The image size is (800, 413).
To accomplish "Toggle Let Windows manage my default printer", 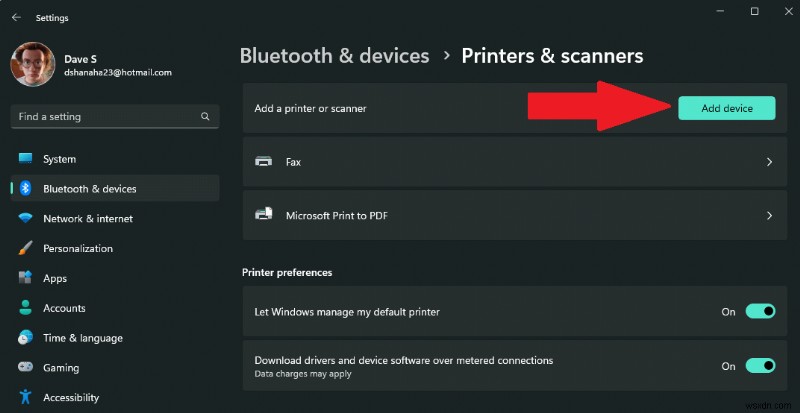I will [x=761, y=312].
